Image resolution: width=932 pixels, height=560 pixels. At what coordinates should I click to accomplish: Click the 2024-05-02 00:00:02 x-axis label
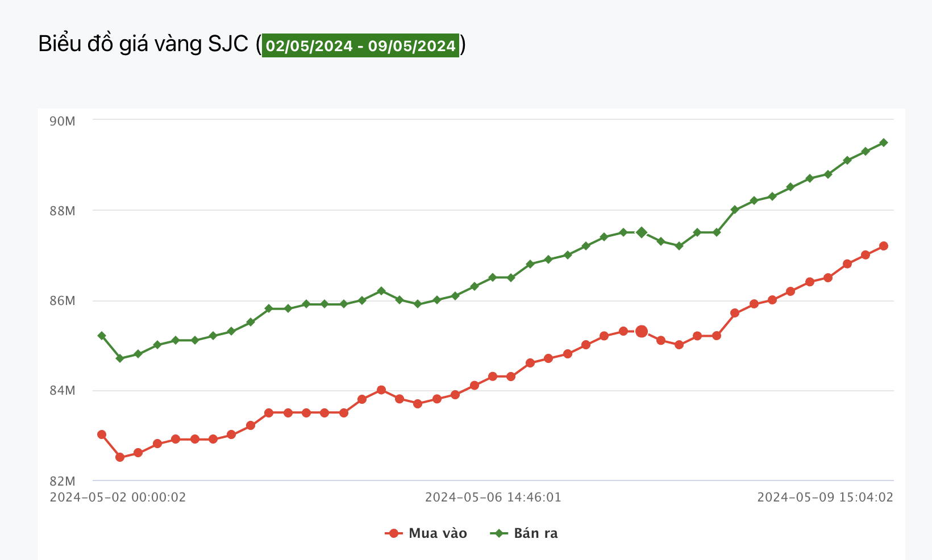pyautogui.click(x=118, y=498)
